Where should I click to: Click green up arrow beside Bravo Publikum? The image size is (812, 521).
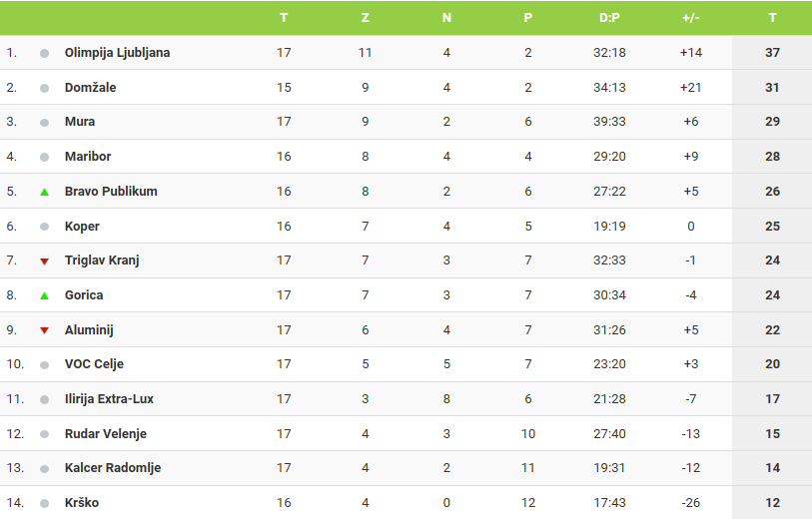[x=45, y=192]
